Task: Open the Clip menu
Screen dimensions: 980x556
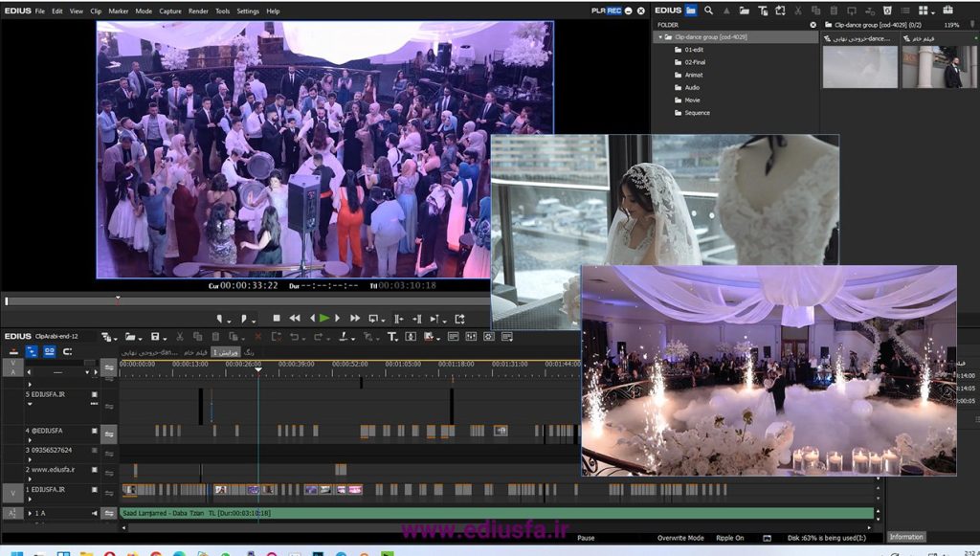Action: click(x=96, y=11)
